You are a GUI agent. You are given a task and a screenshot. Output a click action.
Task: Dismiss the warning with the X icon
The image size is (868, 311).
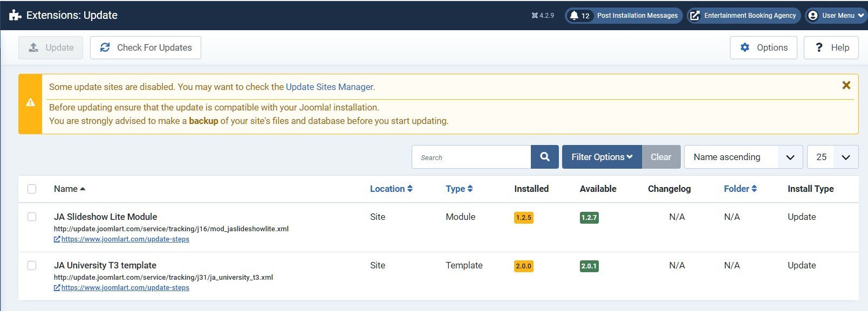point(846,85)
